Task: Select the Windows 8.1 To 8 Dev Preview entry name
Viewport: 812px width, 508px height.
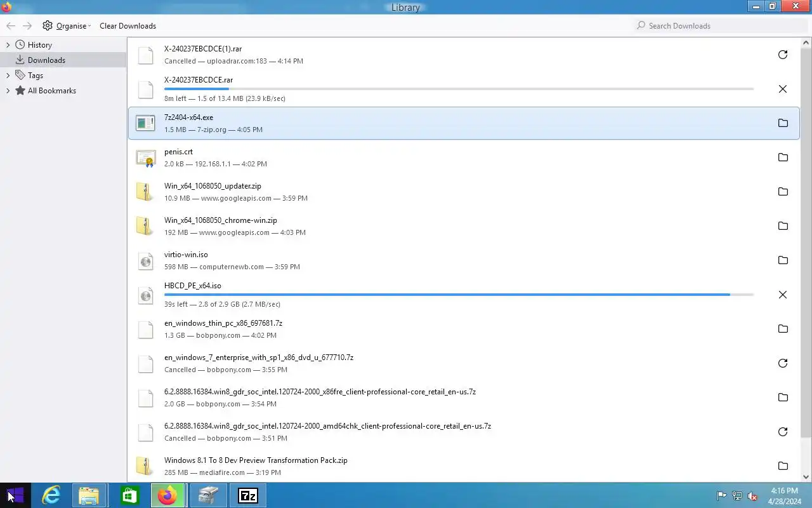Action: [x=256, y=460]
